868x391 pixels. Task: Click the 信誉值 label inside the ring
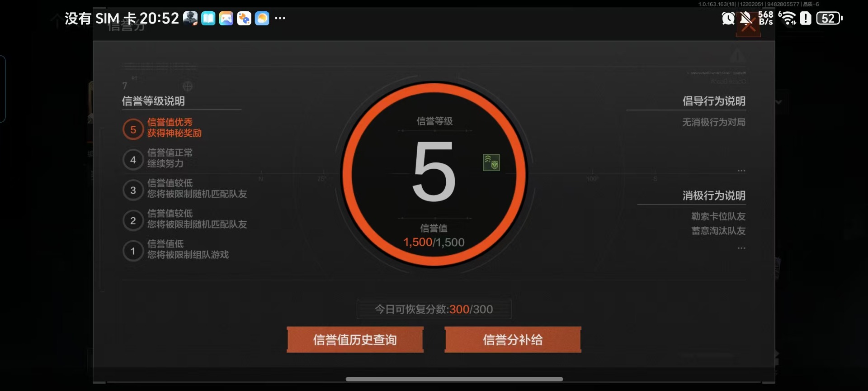click(x=434, y=229)
